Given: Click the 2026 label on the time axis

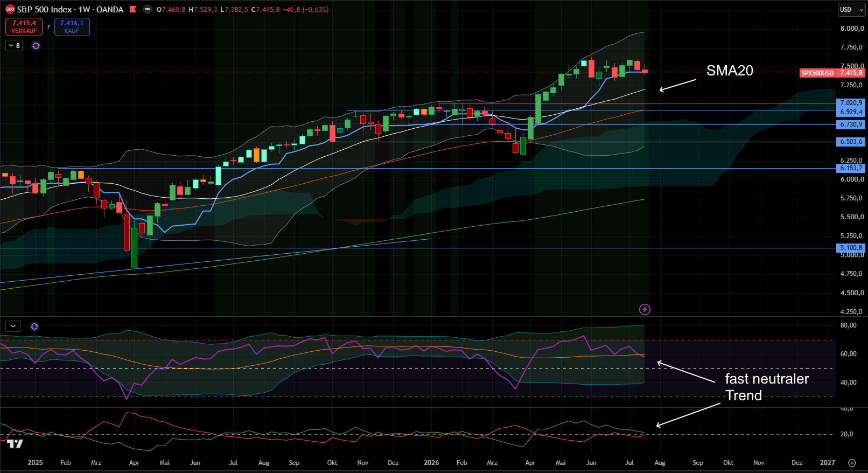Looking at the screenshot, I should pyautogui.click(x=431, y=463).
